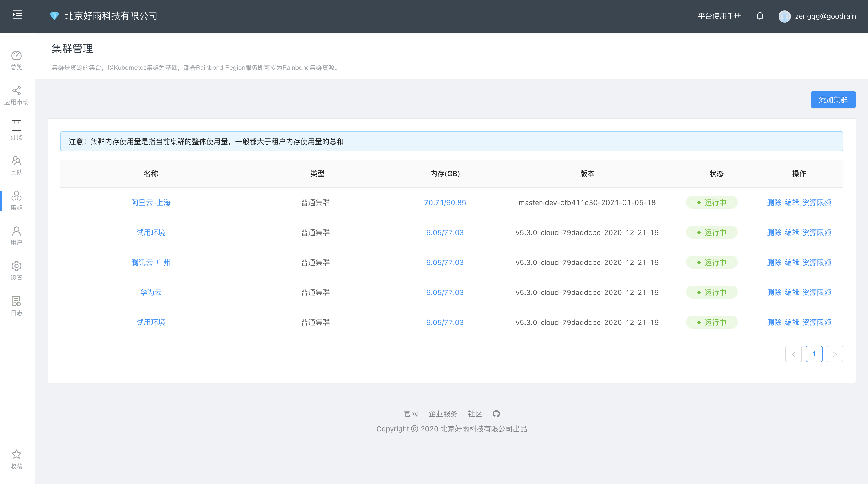Click 普通集群 type in 腾讯云-广州 row
This screenshot has height=484, width=868.
315,262
